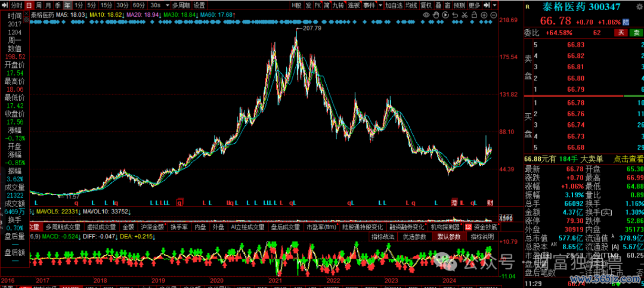Expand the dropdown arrow after 事件
Viewport: 644px width, 288px height.
coord(380,5)
